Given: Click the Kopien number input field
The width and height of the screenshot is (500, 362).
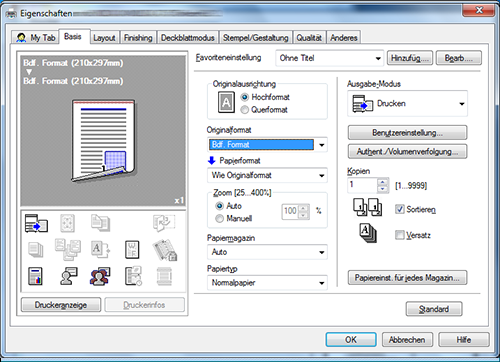Looking at the screenshot, I should [363, 185].
